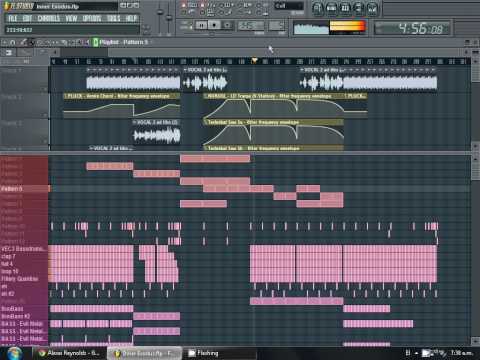Image resolution: width=480 pixels, height=360 pixels.
Task: Open the Windows Start menu orb
Action: 15,353
